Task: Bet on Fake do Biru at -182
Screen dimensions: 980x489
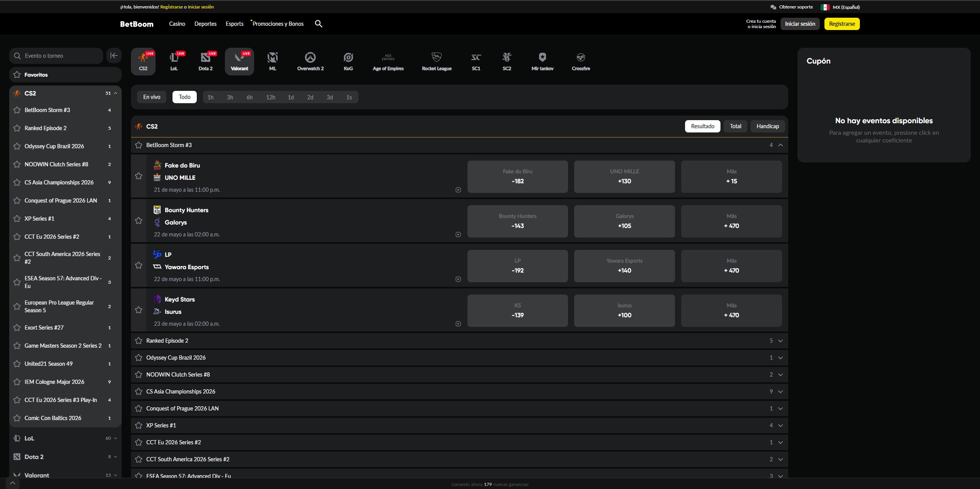Action: tap(518, 177)
